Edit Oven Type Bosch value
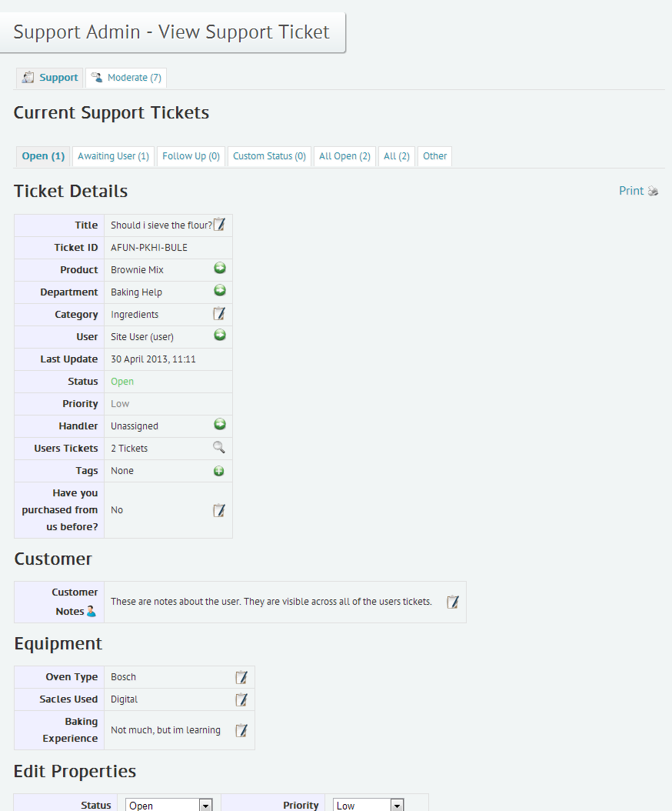Screen dimensions: 672x811 point(241,677)
